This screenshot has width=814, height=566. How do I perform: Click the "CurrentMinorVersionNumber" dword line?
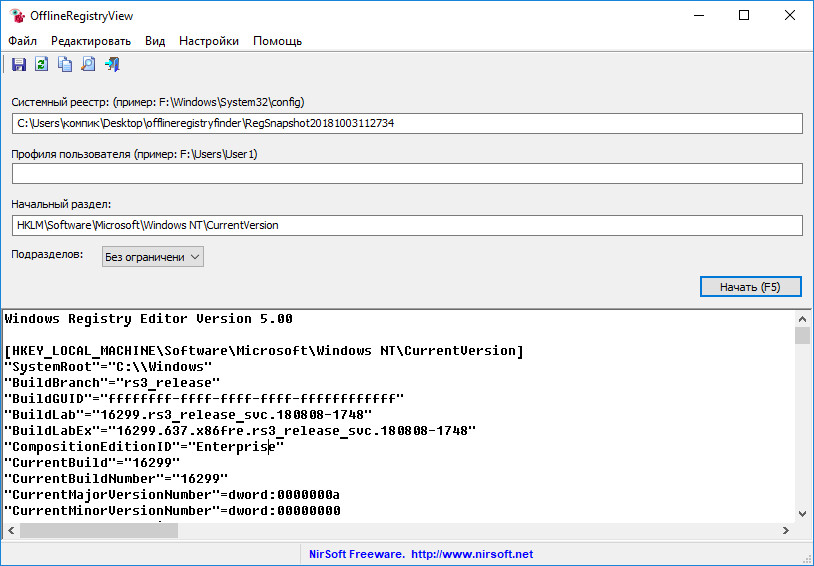pyautogui.click(x=172, y=510)
